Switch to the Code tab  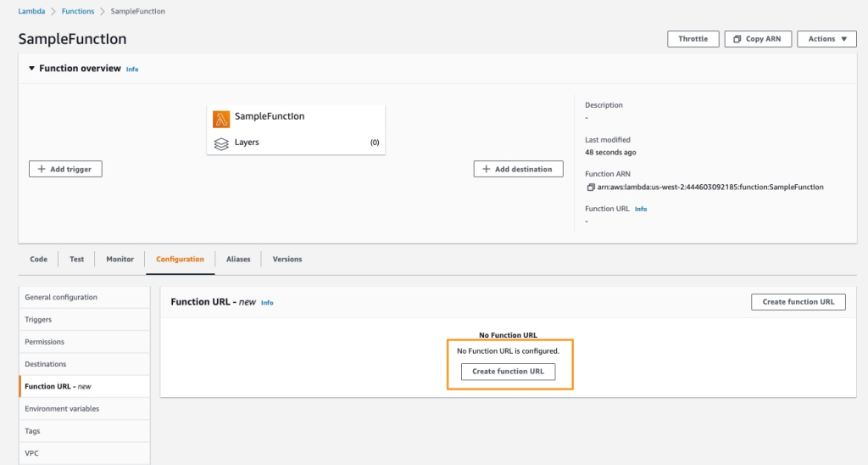pyautogui.click(x=39, y=259)
